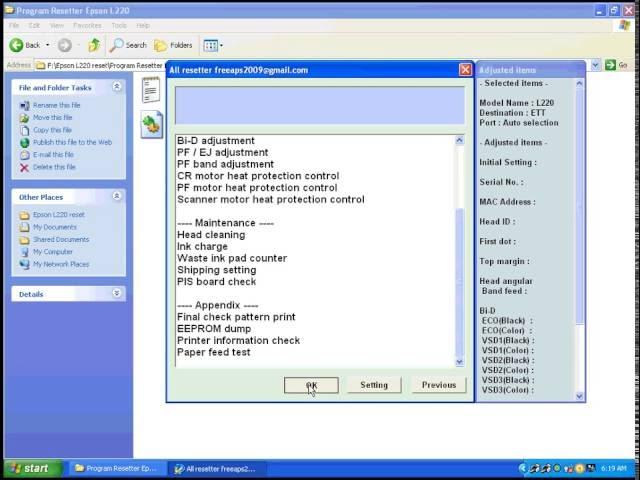Image resolution: width=640 pixels, height=480 pixels.
Task: Open the File menu
Action: click(14, 25)
